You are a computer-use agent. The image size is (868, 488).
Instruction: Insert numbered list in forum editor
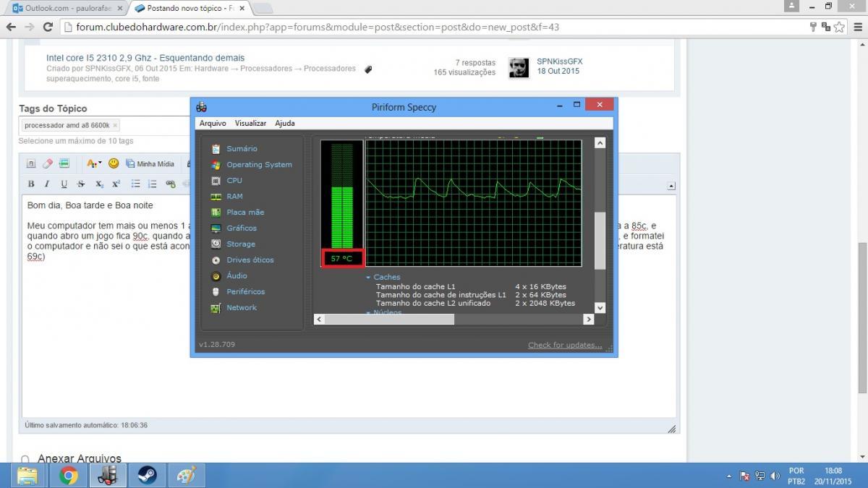pos(153,184)
